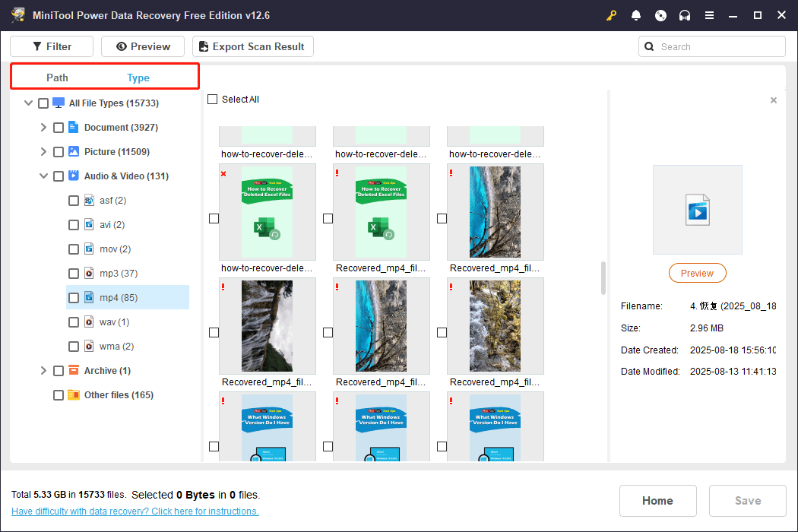798x532 pixels.
Task: Click the key registration icon
Action: point(611,14)
